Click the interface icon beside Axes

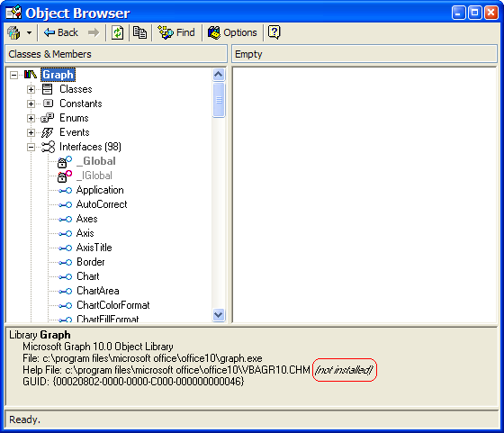coord(65,220)
